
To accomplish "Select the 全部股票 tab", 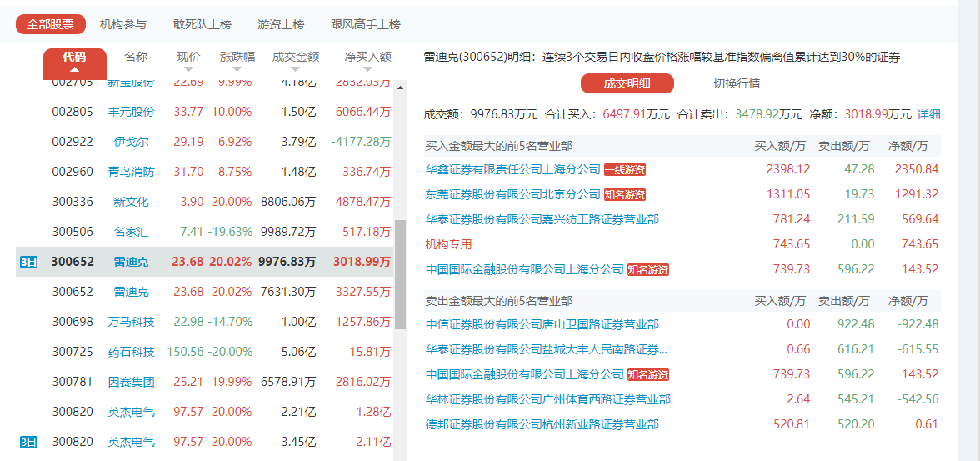I will (51, 24).
